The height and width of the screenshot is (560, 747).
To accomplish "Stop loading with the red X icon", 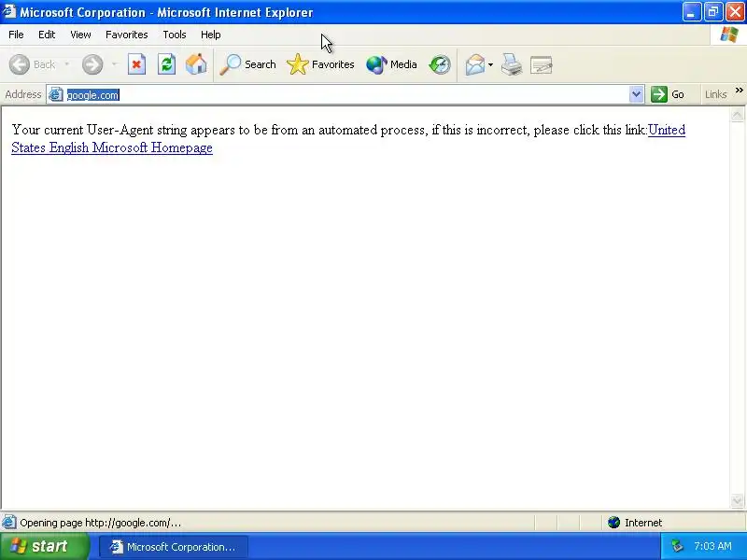I will 136,64.
